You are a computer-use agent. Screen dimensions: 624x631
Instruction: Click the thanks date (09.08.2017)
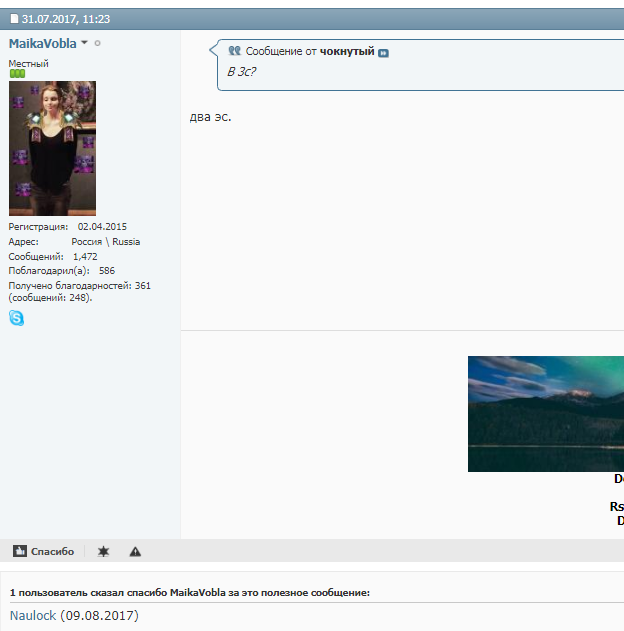[x=99, y=615]
